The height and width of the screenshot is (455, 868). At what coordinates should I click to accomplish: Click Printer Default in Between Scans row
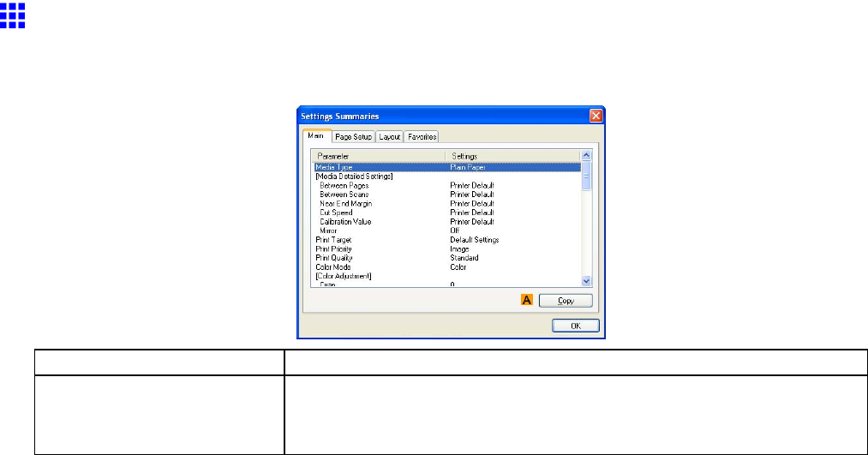pyautogui.click(x=471, y=195)
